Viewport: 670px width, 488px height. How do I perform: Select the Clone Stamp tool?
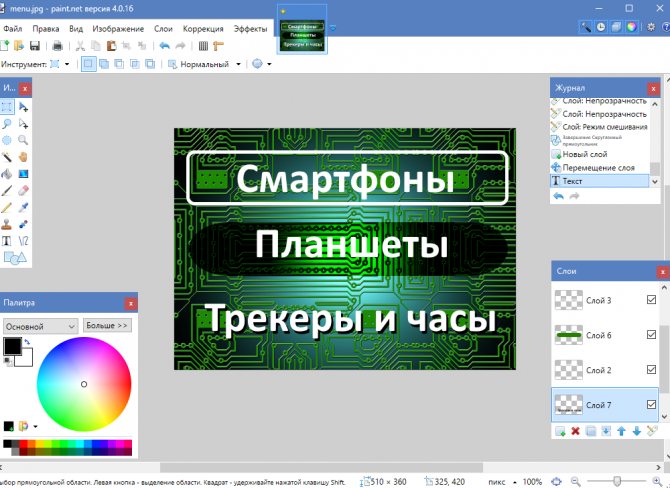(x=7, y=224)
